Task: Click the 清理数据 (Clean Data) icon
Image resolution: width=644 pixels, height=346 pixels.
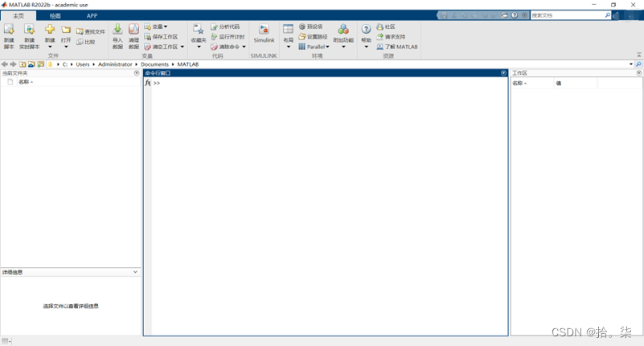Action: (x=133, y=29)
